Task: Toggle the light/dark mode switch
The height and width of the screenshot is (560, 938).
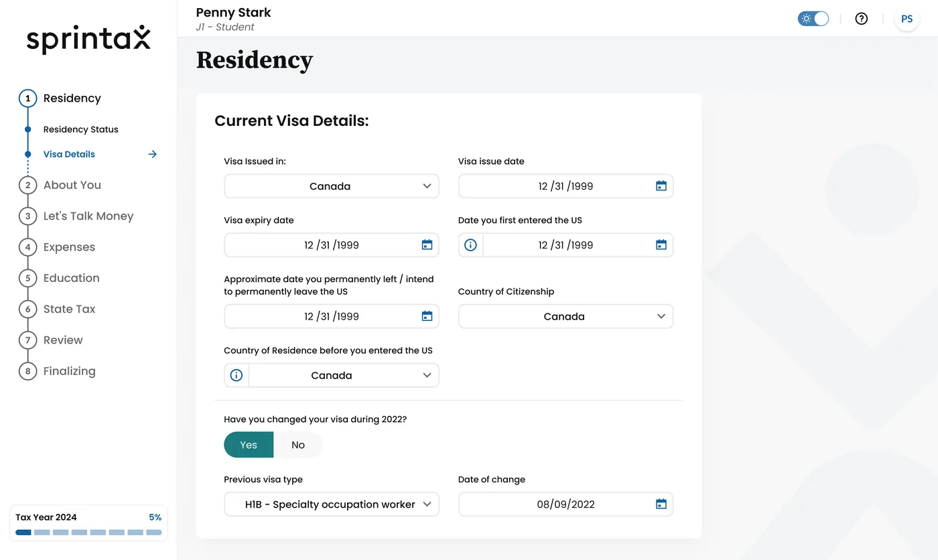Action: point(813,19)
